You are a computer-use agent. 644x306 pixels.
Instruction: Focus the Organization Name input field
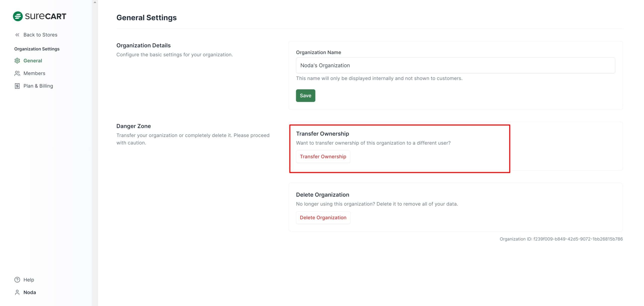point(455,65)
